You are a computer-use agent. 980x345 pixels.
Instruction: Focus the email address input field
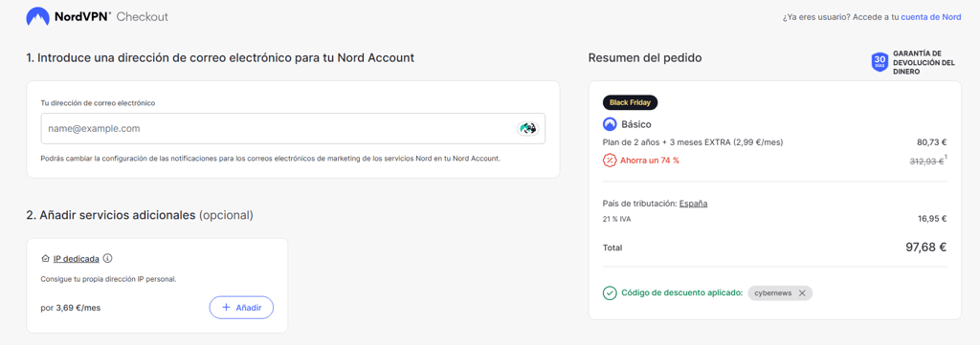point(293,128)
